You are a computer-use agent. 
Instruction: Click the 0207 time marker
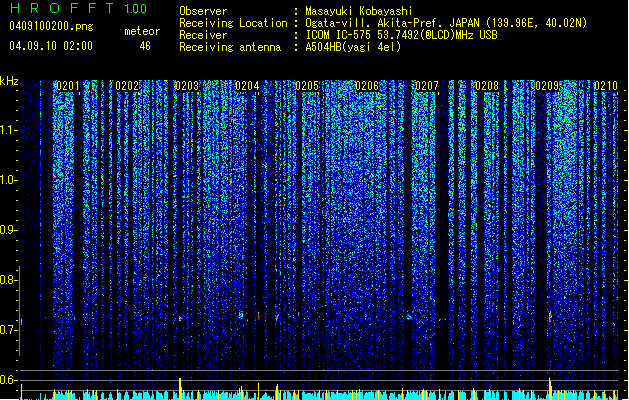[x=427, y=86]
